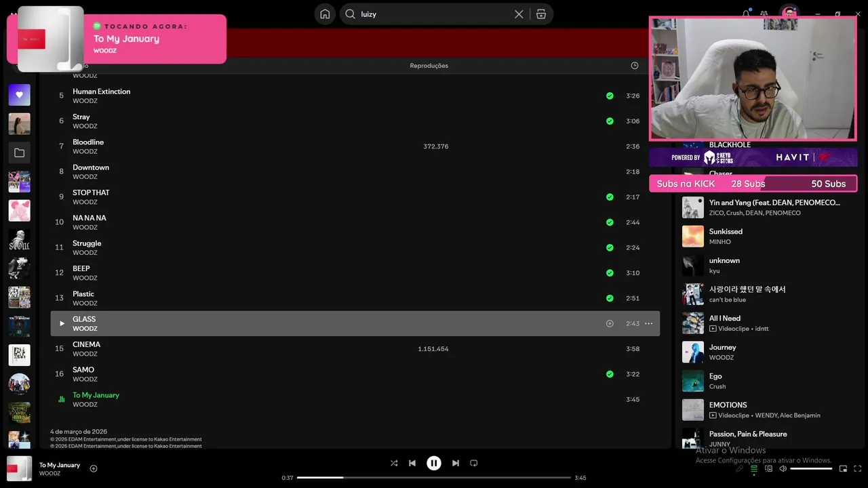Enter full screen mode icon
This screenshot has width=868, height=488.
click(858, 468)
